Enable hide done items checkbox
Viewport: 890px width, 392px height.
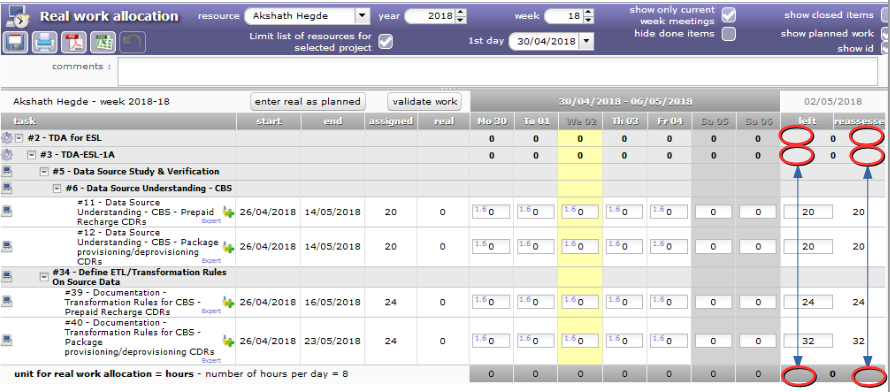(729, 33)
